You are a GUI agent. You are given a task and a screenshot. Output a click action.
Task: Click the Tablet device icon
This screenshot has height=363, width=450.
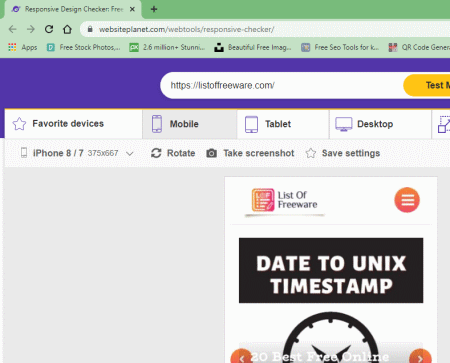251,124
